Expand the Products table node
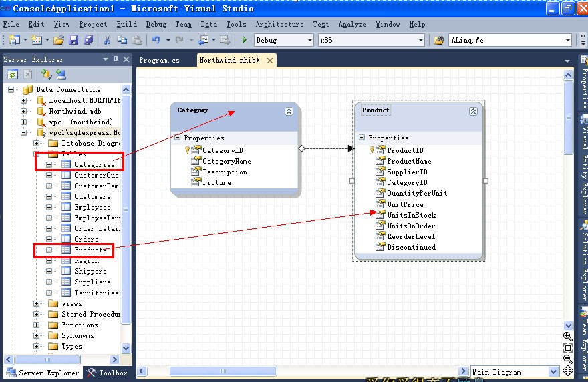This screenshot has height=382, width=588. [49, 250]
